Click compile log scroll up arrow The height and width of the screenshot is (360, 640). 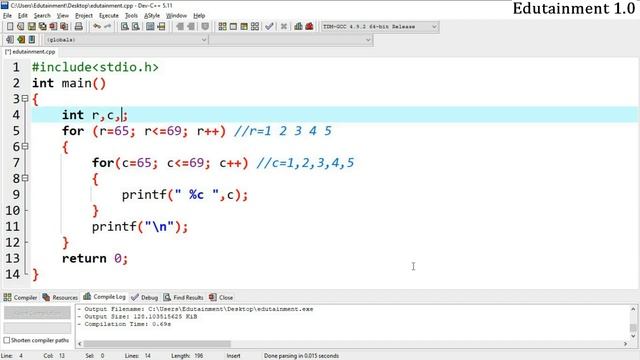coord(633,309)
